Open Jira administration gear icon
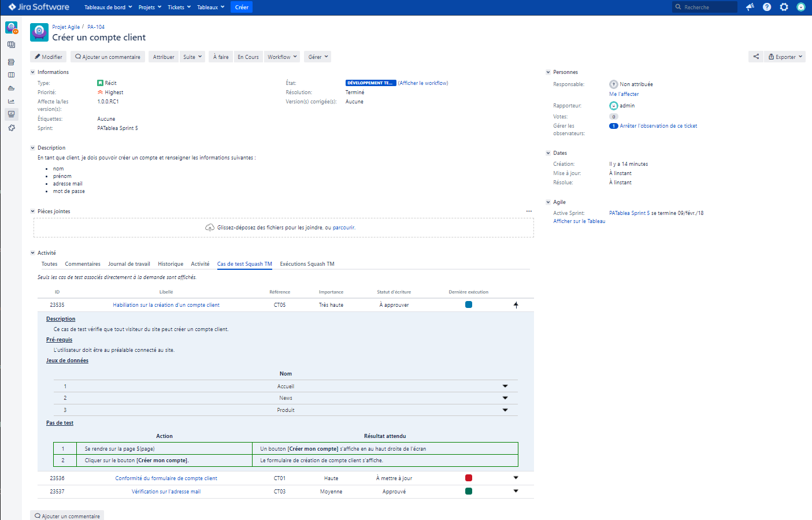This screenshot has height=520, width=812. (784, 7)
